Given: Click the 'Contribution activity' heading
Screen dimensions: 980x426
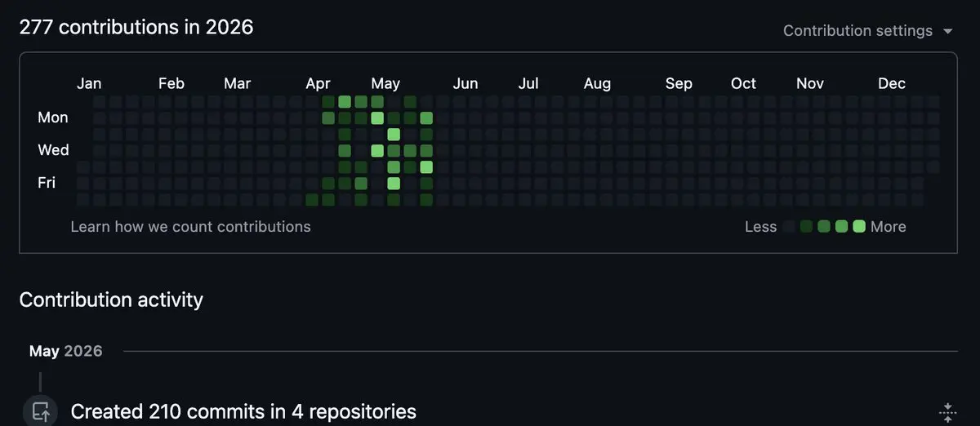Looking at the screenshot, I should tap(111, 300).
